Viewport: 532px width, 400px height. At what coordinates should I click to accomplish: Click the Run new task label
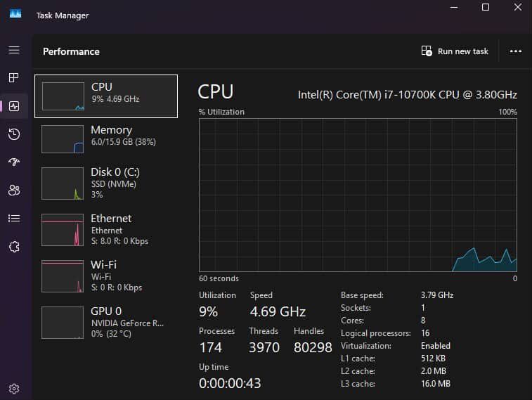[x=463, y=51]
